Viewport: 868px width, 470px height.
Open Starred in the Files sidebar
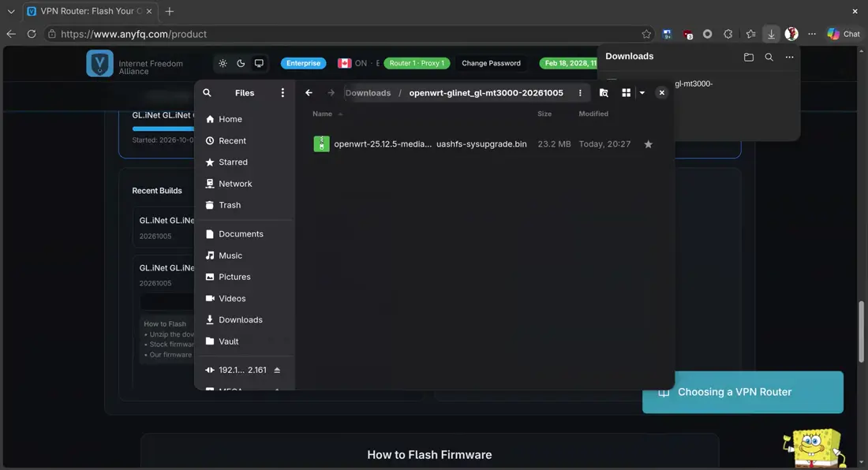[x=244, y=162]
